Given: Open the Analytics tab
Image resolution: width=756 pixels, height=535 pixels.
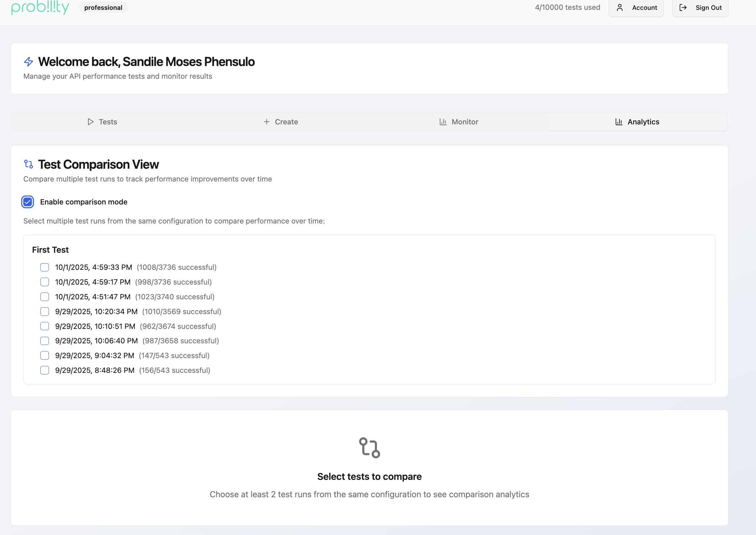Looking at the screenshot, I should [x=637, y=122].
